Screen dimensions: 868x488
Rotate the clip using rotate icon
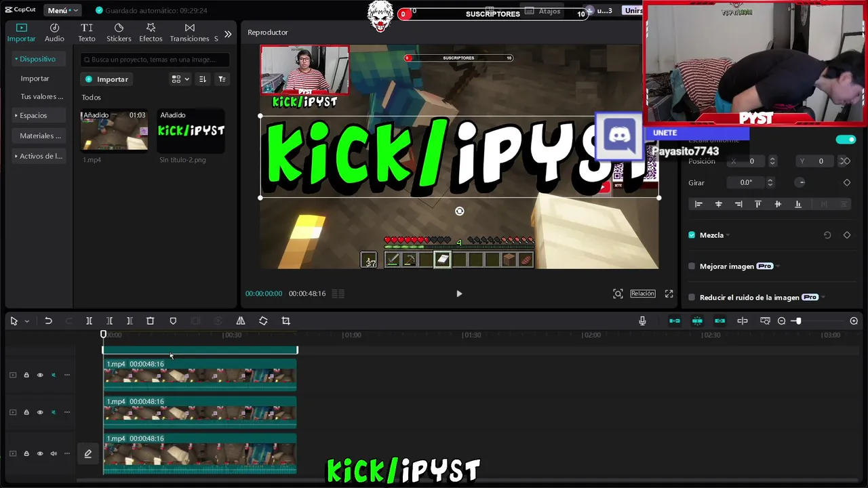coord(263,321)
